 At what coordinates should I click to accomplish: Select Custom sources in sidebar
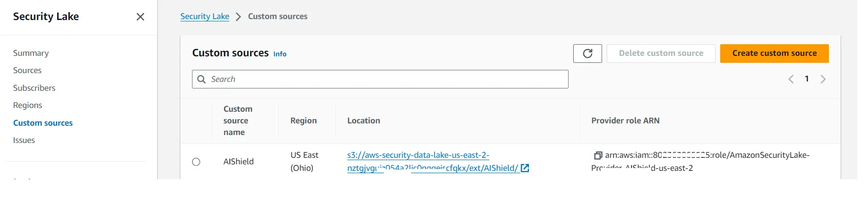43,123
